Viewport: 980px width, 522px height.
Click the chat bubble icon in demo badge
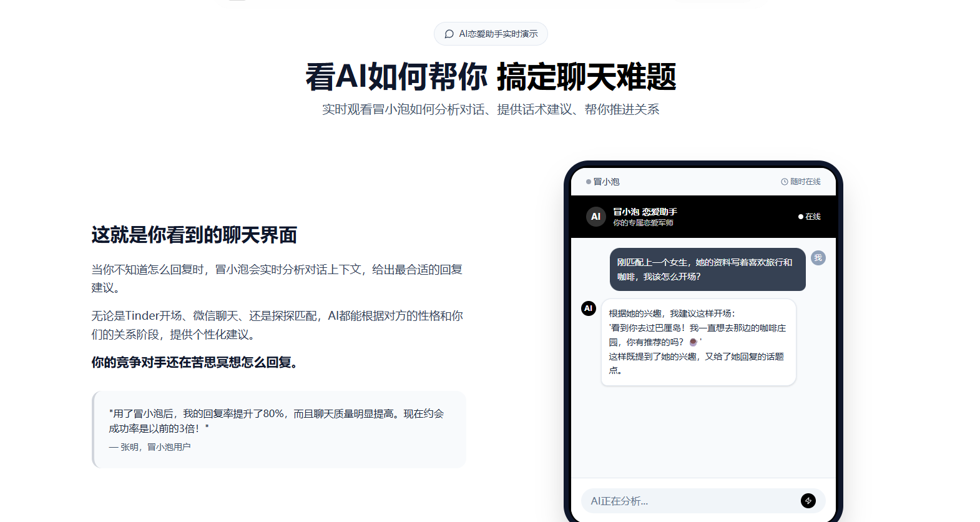pyautogui.click(x=449, y=34)
